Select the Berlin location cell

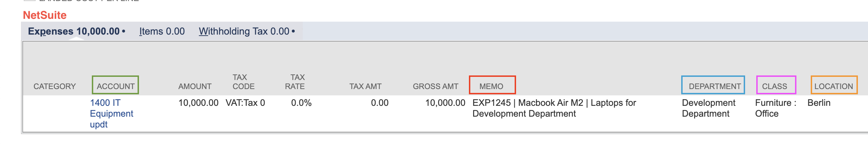[x=819, y=103]
